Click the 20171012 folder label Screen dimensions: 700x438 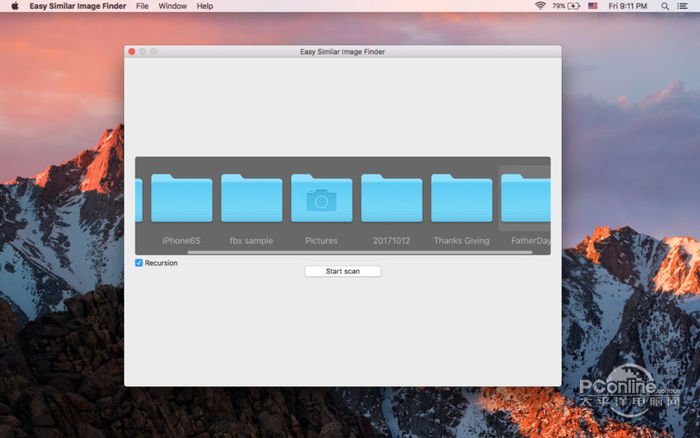[x=391, y=241]
